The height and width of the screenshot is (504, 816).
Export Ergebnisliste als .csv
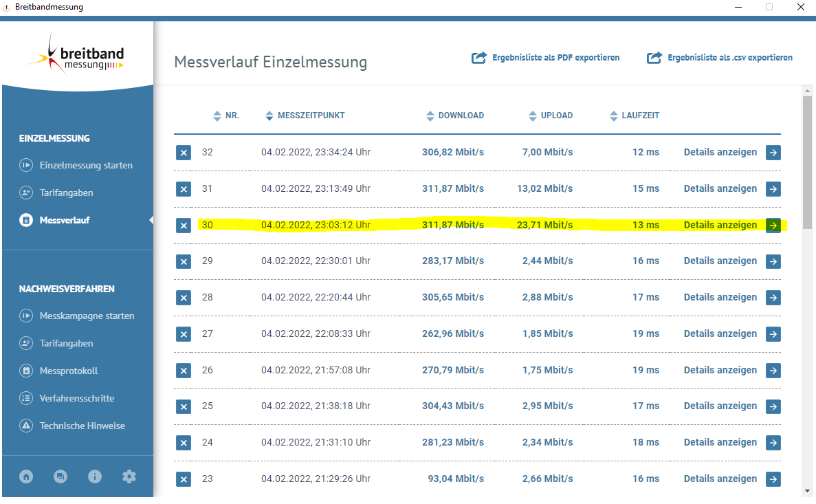720,58
